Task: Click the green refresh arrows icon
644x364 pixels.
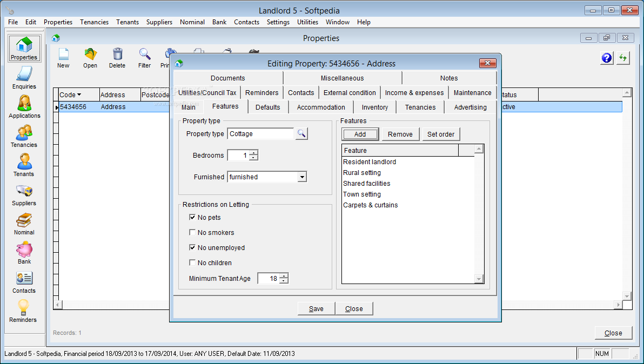Action: point(623,58)
